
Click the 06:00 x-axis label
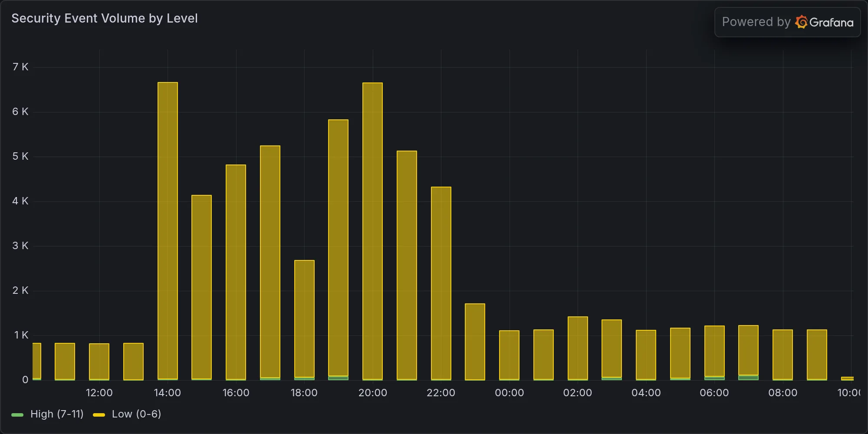point(714,393)
